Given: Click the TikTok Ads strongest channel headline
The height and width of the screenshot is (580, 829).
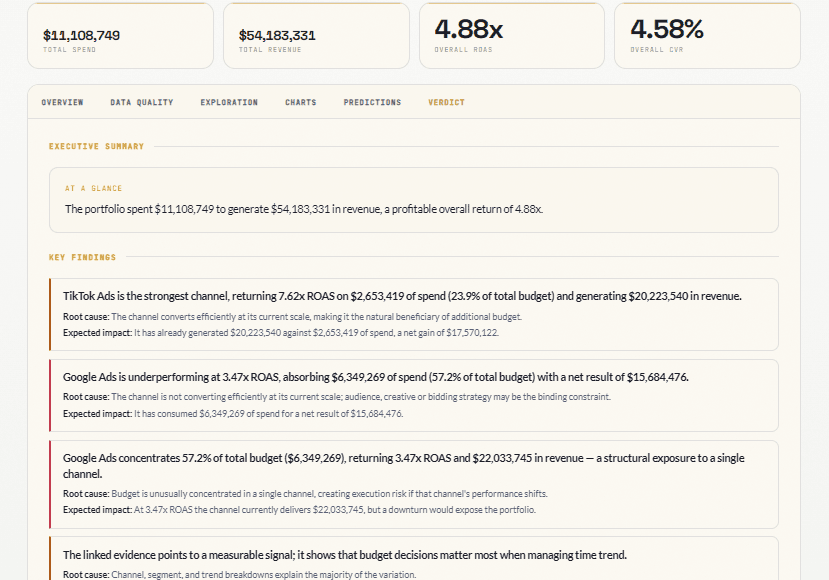Looking at the screenshot, I should tap(402, 296).
